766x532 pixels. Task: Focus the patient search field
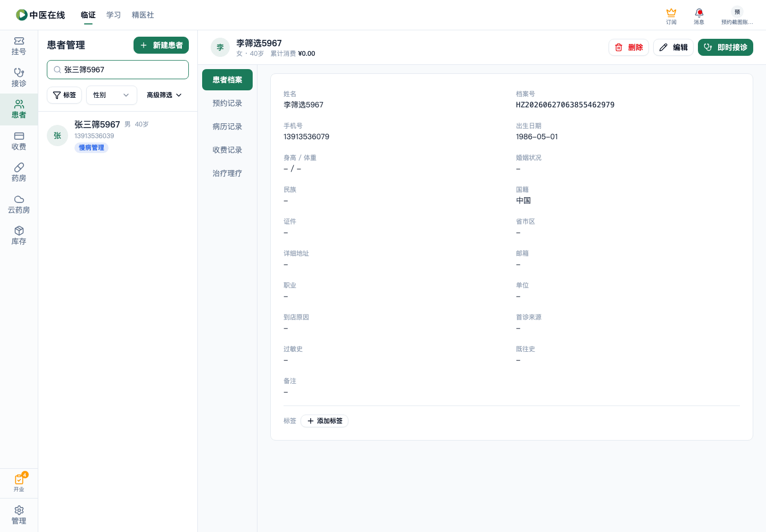[x=118, y=70]
